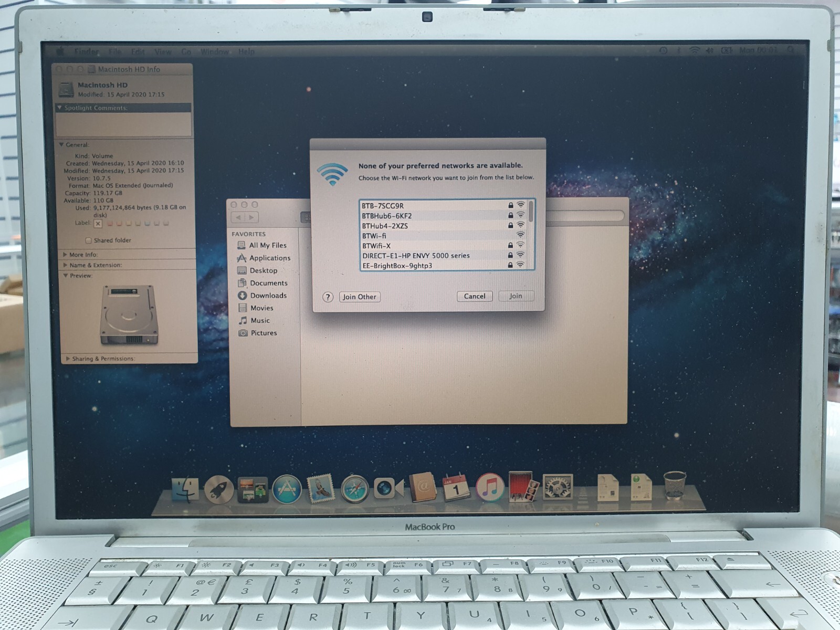Open iCal calendar dock icon
The height and width of the screenshot is (630, 840).
(456, 488)
